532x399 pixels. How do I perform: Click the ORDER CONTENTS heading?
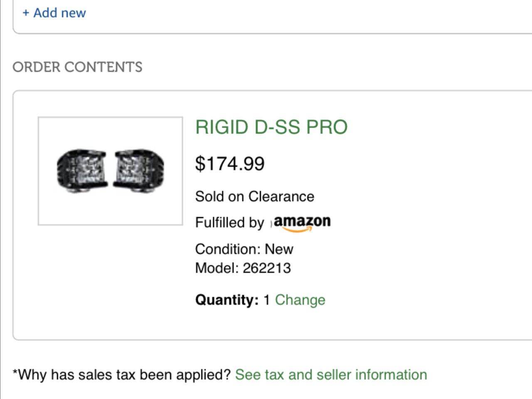pos(77,67)
